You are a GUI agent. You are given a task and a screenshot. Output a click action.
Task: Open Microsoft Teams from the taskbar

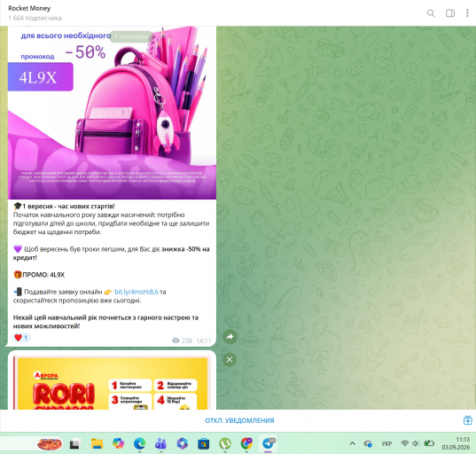click(161, 443)
